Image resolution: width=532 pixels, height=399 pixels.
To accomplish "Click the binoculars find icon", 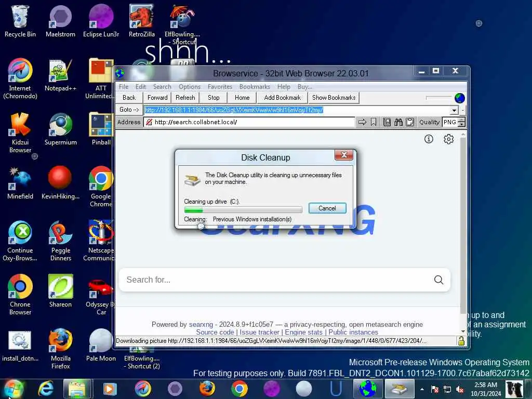I will coord(398,122).
